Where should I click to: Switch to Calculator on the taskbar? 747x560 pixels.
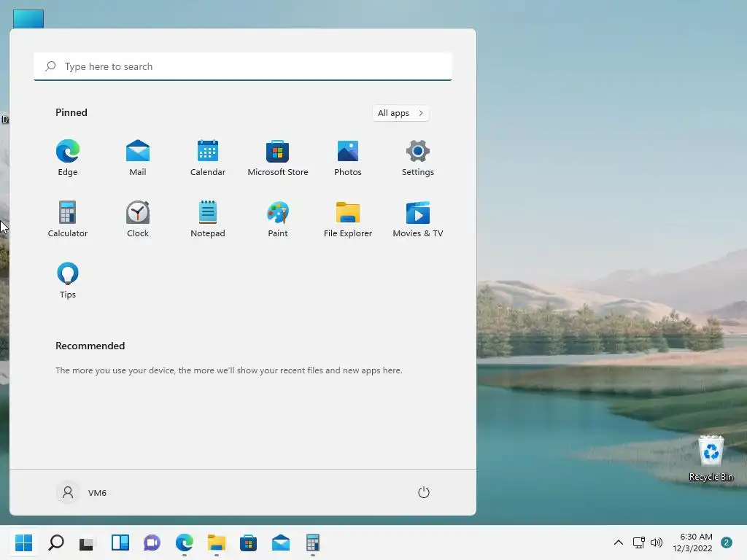point(312,542)
